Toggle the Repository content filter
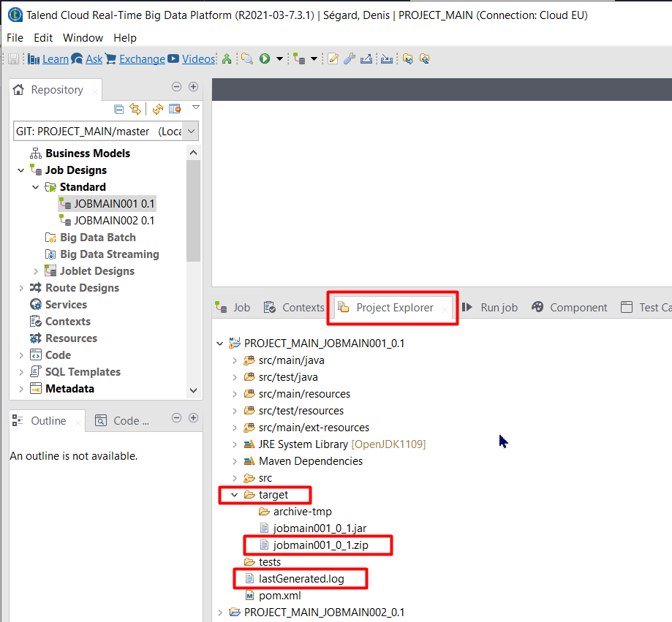 tap(174, 107)
